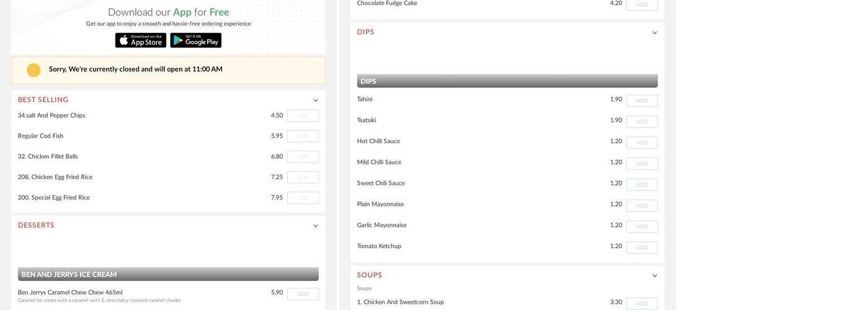This screenshot has height=310, width=868.
Task: Collapse the Best Selling section
Action: pyautogui.click(x=315, y=100)
